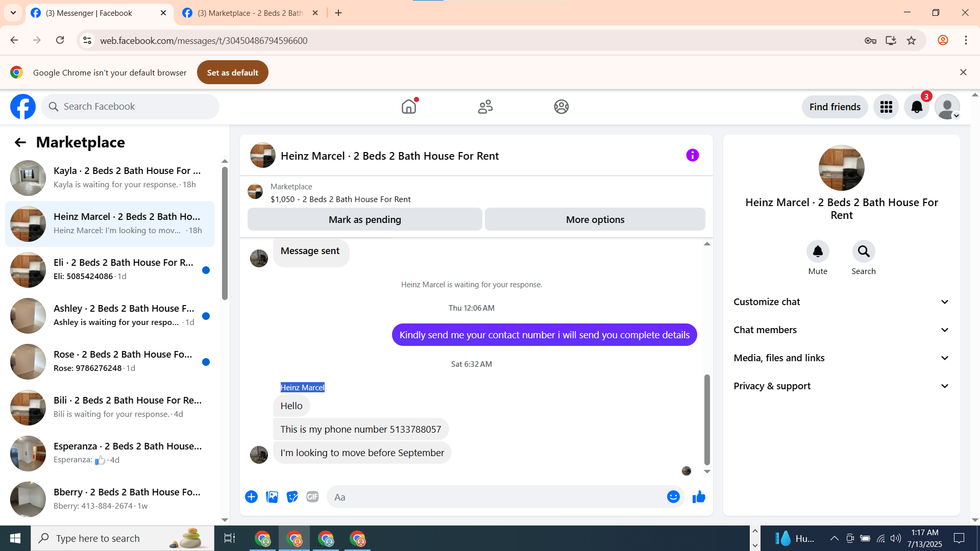The width and height of the screenshot is (980, 551).
Task: Switch to the Marketplace browser tab
Action: point(250,13)
